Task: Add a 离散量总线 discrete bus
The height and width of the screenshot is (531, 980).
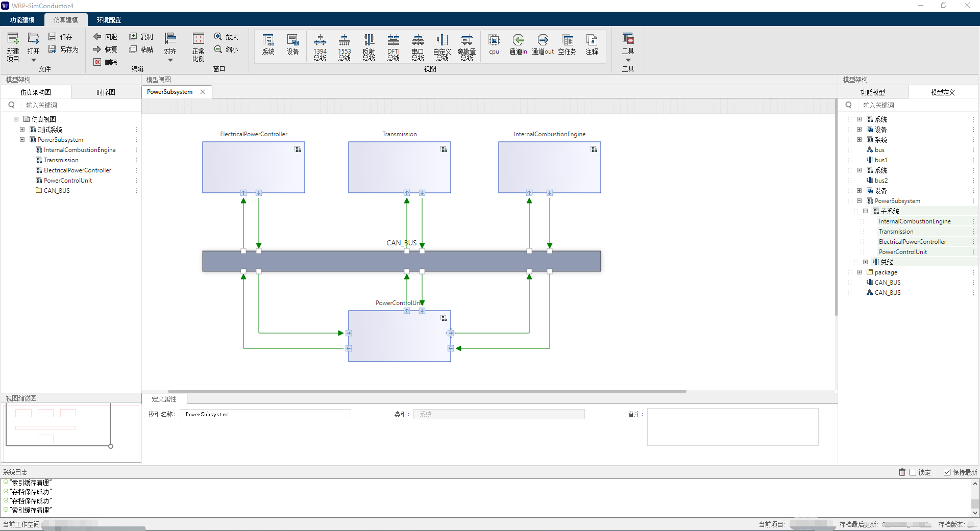Action: pos(467,47)
